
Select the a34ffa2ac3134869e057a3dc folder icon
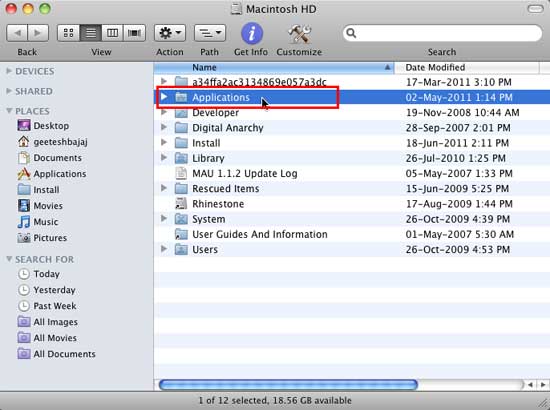coord(181,82)
